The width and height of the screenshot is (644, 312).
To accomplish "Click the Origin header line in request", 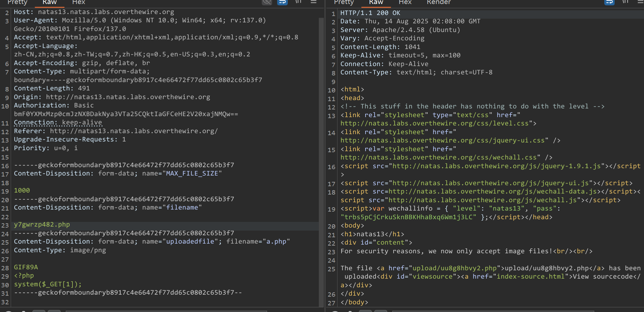I will click(112, 97).
